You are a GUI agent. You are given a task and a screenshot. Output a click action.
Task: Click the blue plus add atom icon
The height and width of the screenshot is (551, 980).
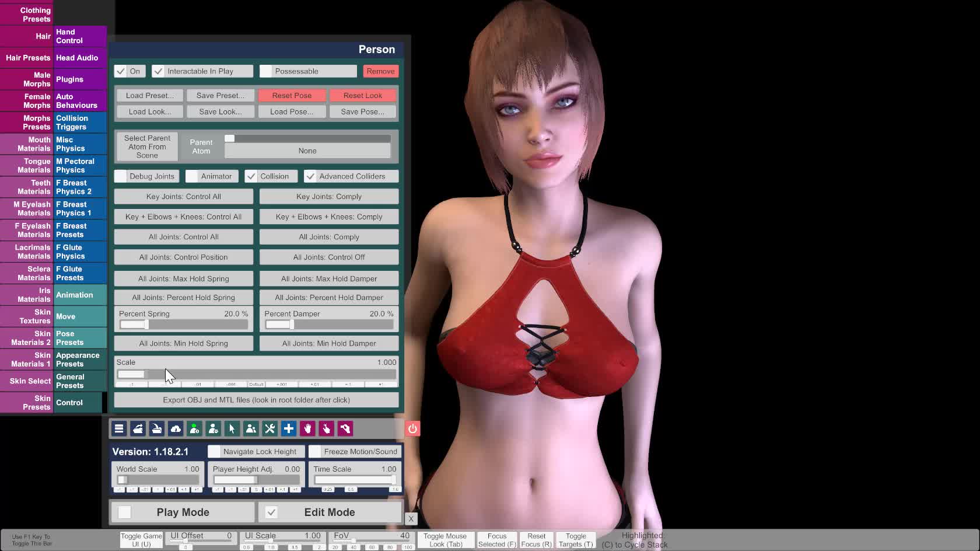(289, 429)
